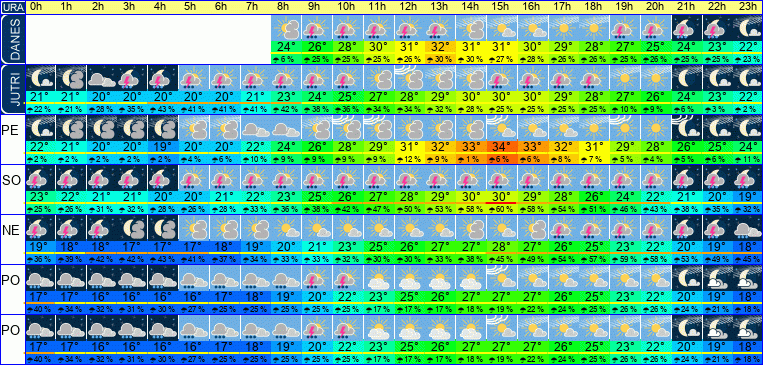The image size is (763, 365).
Task: Click the NE 23h night rain cloud icon
Action: pos(748,228)
